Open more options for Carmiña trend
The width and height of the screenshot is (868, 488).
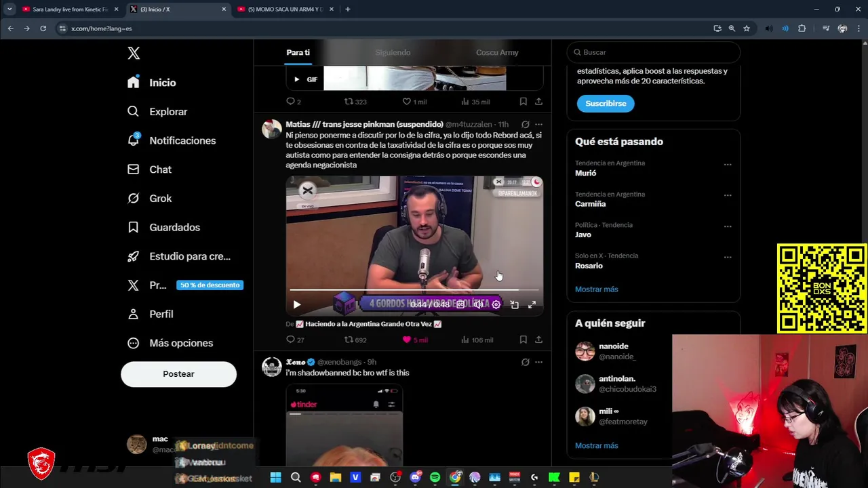(x=728, y=196)
